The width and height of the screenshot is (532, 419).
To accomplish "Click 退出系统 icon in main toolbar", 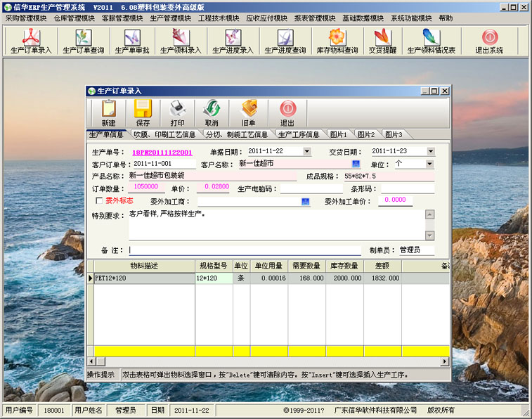I will 489,41.
